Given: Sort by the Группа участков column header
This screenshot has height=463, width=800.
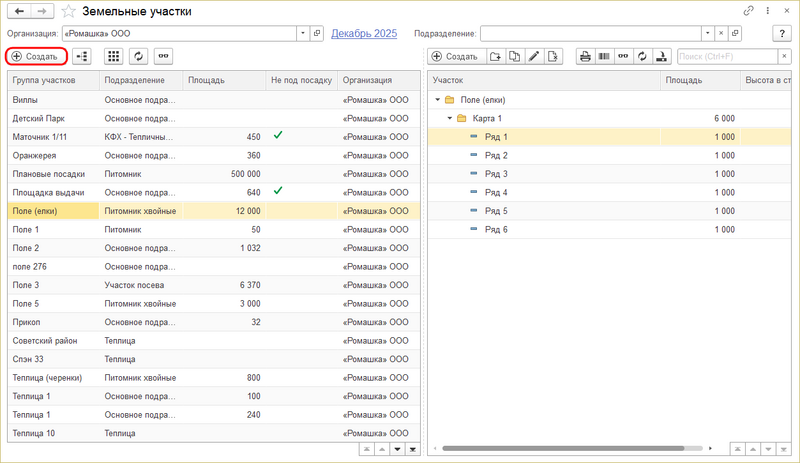Looking at the screenshot, I should 52,80.
